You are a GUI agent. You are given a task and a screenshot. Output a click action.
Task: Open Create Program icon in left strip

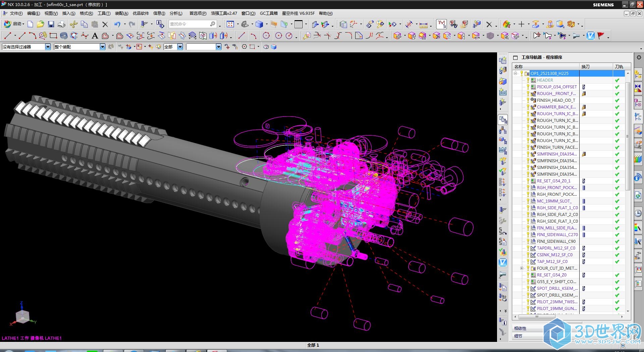click(x=502, y=60)
